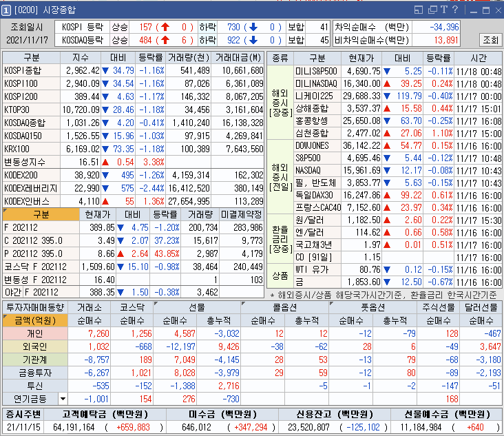Select the 변동성지수 row label
The height and width of the screenshot is (436, 504).
click(31, 162)
